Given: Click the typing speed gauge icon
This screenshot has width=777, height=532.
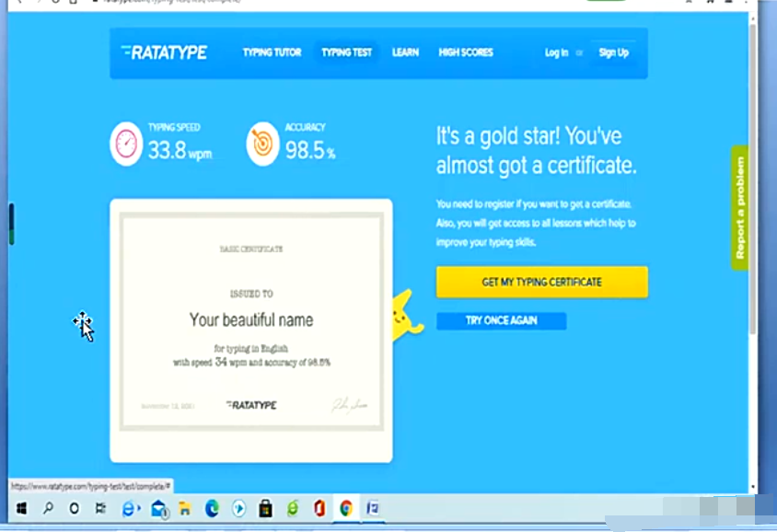Looking at the screenshot, I should (126, 145).
